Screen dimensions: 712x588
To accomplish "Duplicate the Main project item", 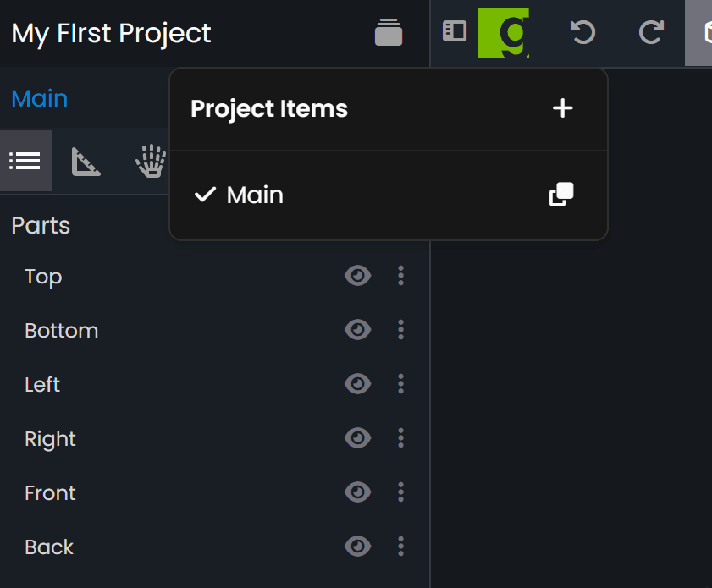I will coord(560,194).
